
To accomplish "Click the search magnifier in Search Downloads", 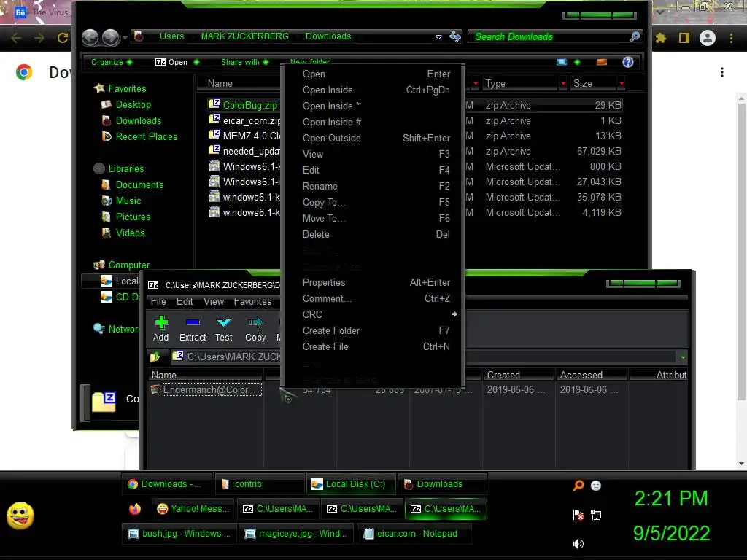I will point(635,36).
